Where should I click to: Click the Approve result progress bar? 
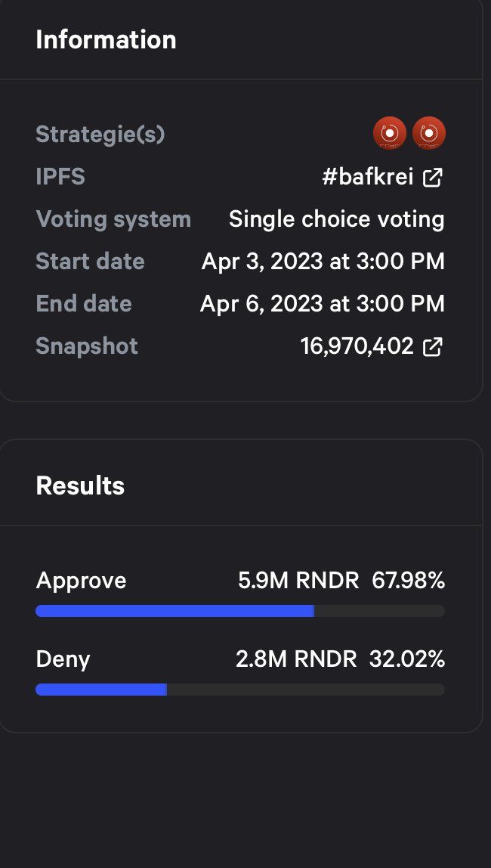240,611
